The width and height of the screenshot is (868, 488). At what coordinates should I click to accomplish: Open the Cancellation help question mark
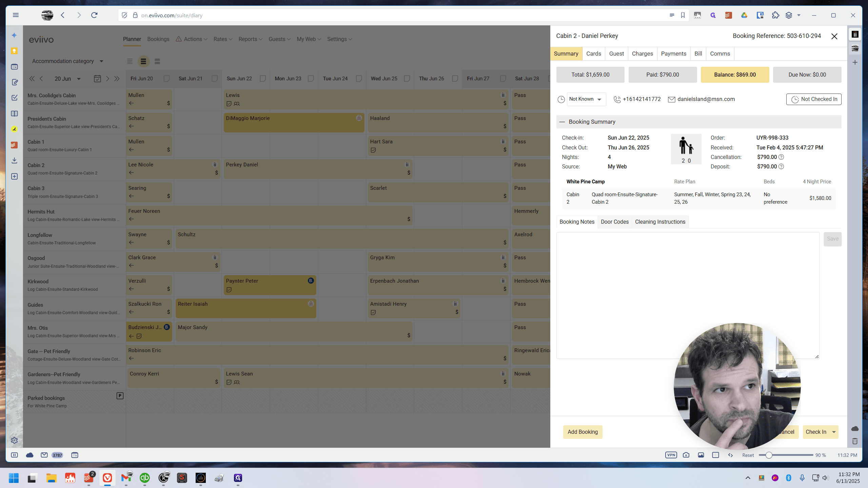[781, 157]
